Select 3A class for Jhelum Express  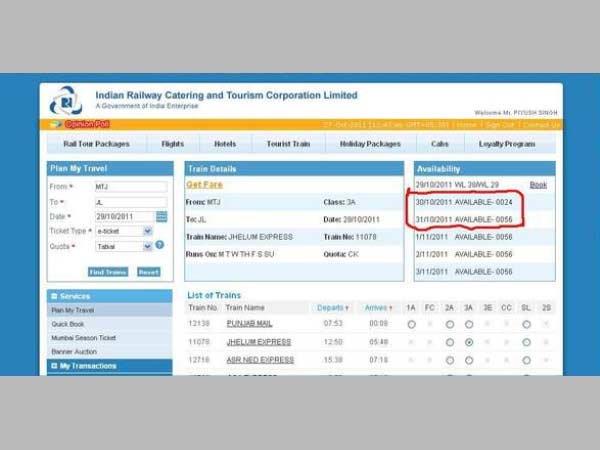tap(469, 342)
